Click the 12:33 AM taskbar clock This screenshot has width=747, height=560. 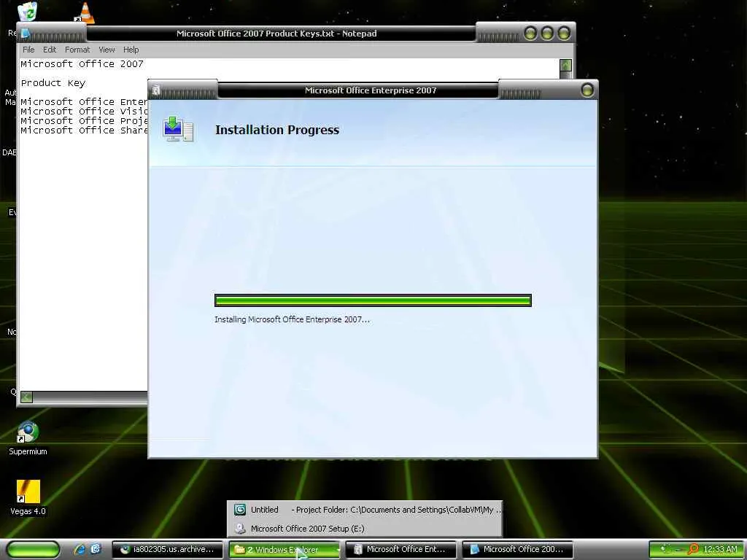pos(720,550)
